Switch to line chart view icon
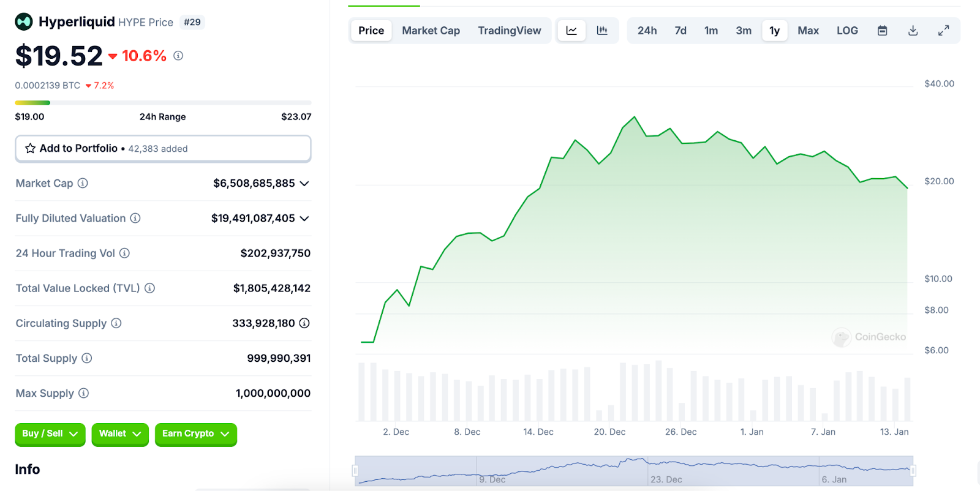The image size is (980, 491). (571, 31)
